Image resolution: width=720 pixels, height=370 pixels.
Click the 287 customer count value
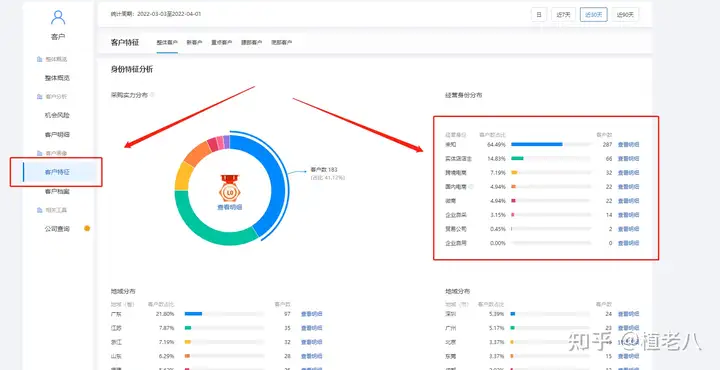tap(607, 145)
